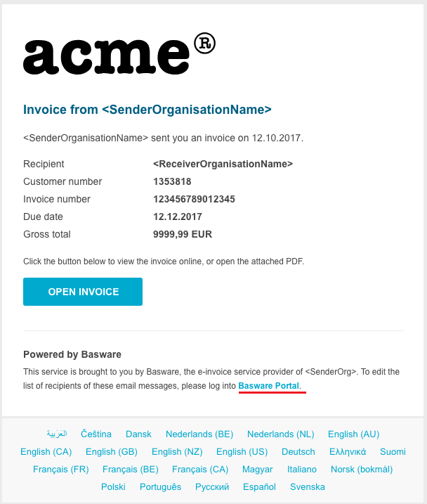
Task: Choose Nederlands (BE) language
Action: tap(199, 434)
